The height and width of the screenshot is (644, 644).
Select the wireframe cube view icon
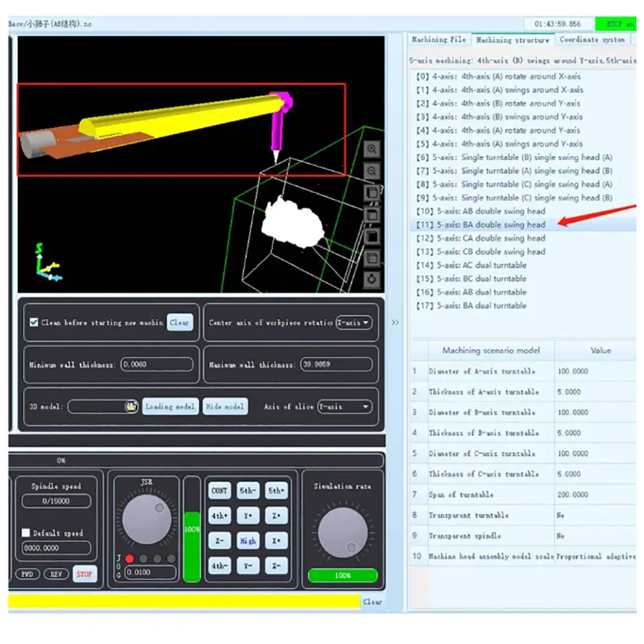point(372,258)
